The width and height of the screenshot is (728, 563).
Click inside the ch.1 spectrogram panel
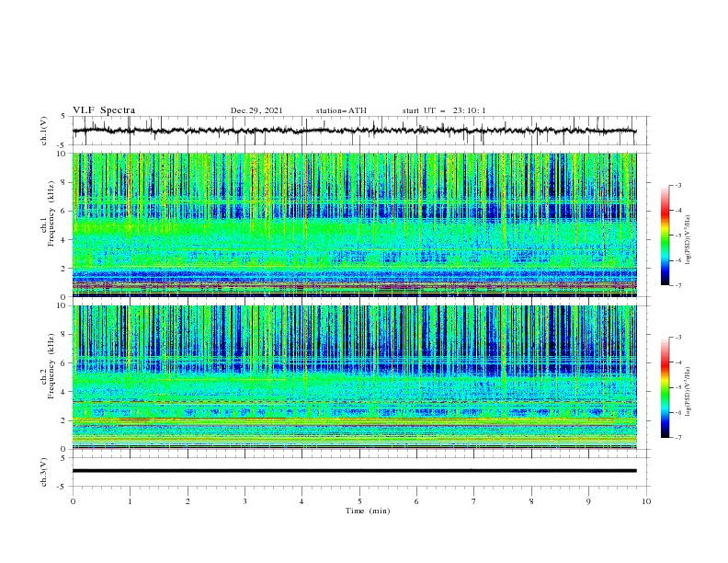354,224
